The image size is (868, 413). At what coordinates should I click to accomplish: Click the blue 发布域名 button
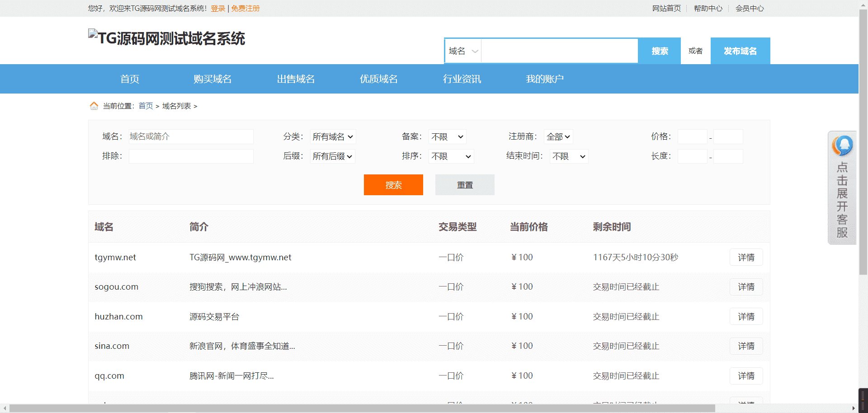coord(740,51)
